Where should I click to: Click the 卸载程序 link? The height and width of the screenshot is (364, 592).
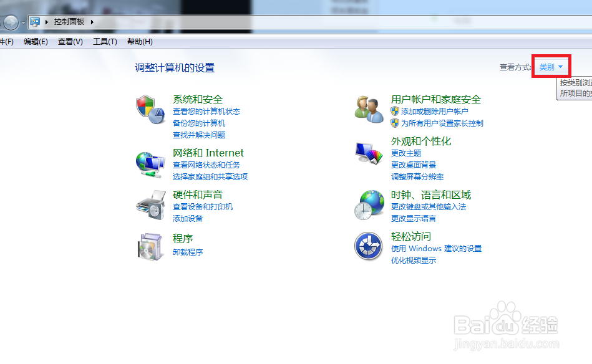[189, 252]
